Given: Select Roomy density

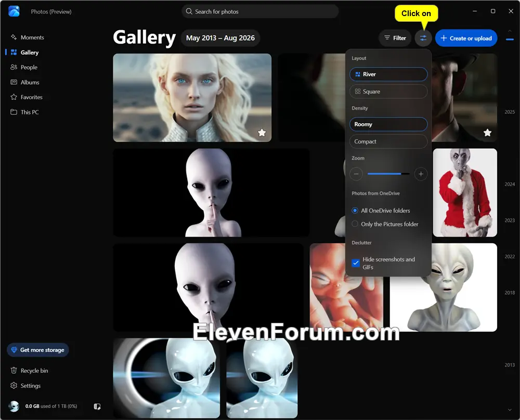Looking at the screenshot, I should point(388,124).
